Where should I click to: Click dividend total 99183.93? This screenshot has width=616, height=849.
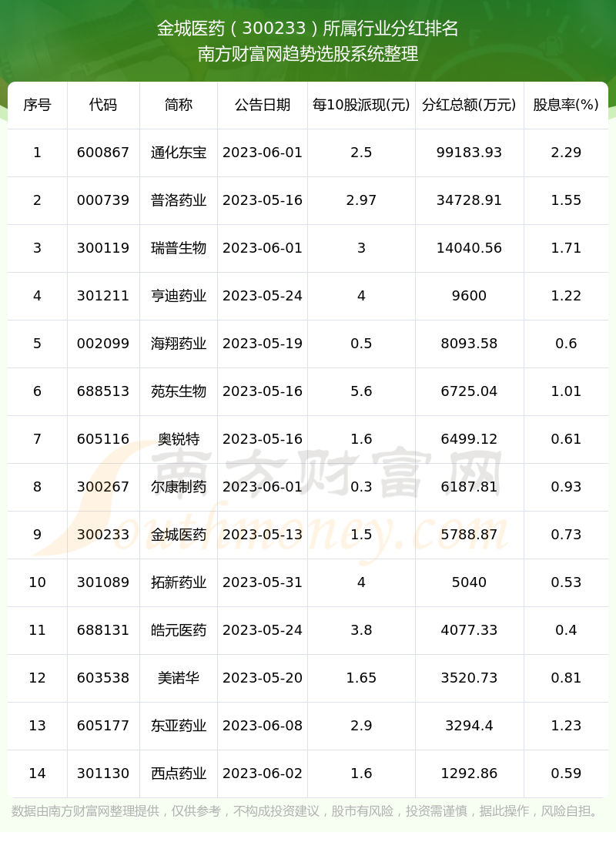pyautogui.click(x=469, y=153)
